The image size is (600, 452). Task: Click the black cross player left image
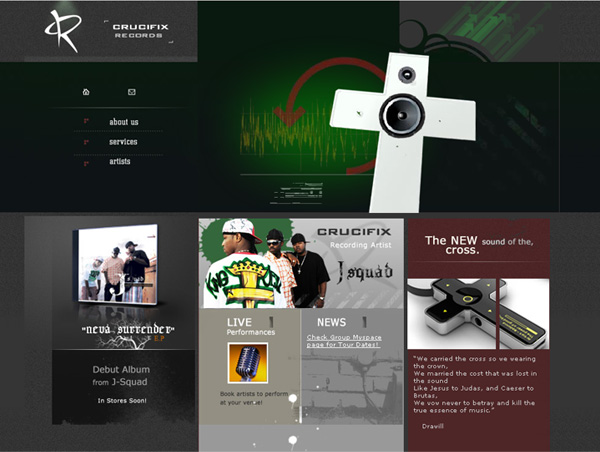click(x=452, y=314)
